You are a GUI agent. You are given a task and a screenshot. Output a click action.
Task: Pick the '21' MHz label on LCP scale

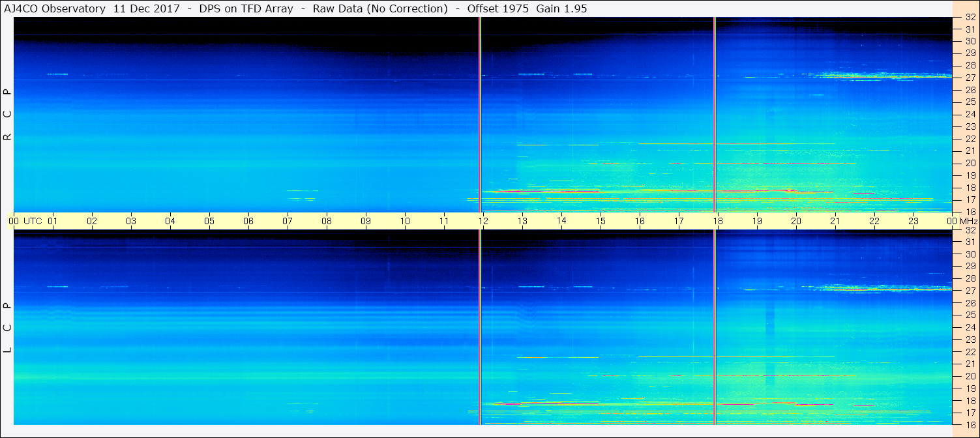coord(970,364)
